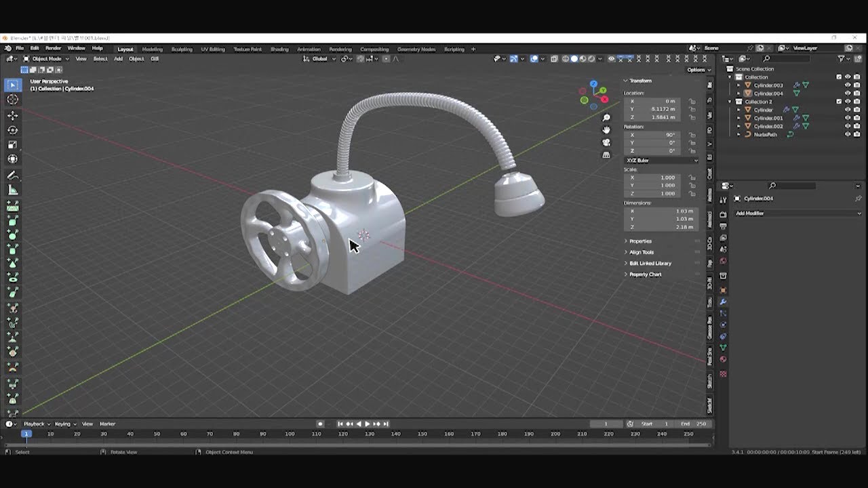Viewport: 868px width, 488px height.
Task: Toggle lock on Rotation X
Action: coord(692,135)
